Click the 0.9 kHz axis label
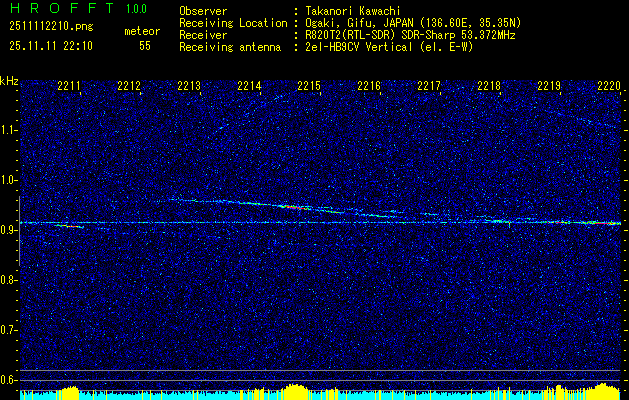 (x=9, y=230)
